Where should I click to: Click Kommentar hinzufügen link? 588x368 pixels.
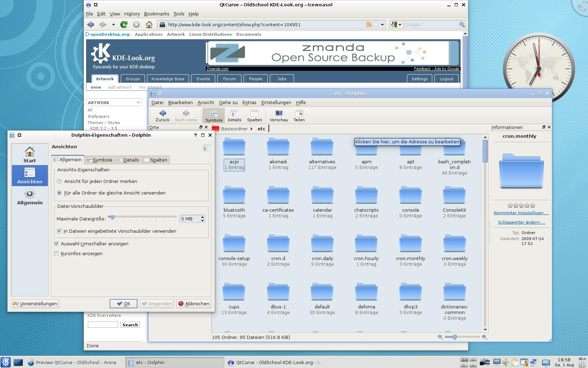[x=521, y=213]
